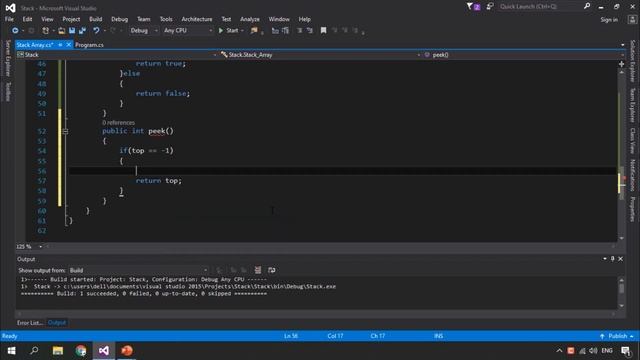Open the notifications flag icon in title bar
This screenshot has height=360, width=640.
[x=473, y=7]
